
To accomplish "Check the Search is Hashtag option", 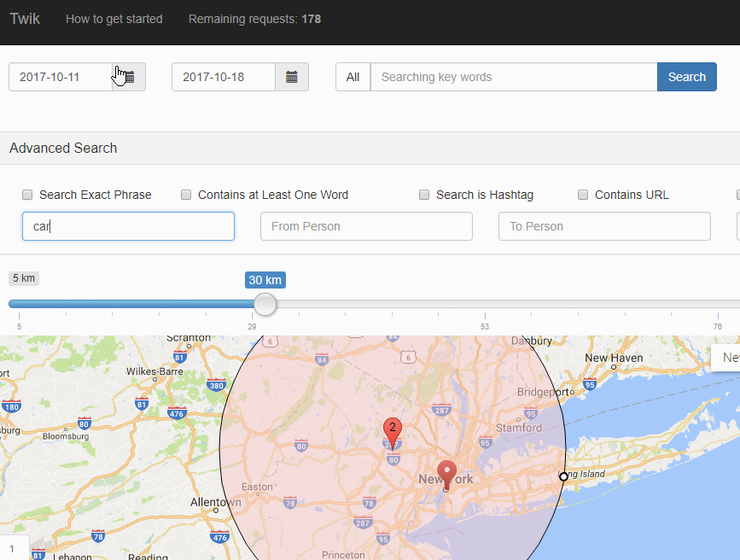I will 424,195.
